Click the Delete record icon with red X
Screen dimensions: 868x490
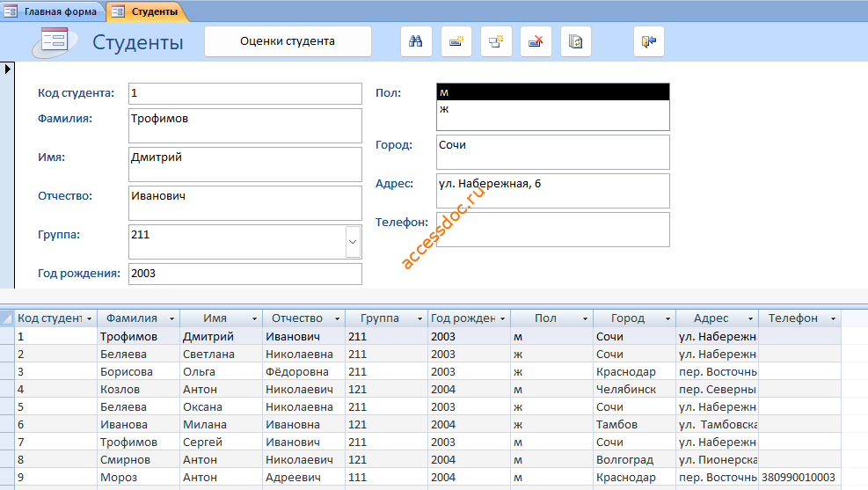(536, 41)
